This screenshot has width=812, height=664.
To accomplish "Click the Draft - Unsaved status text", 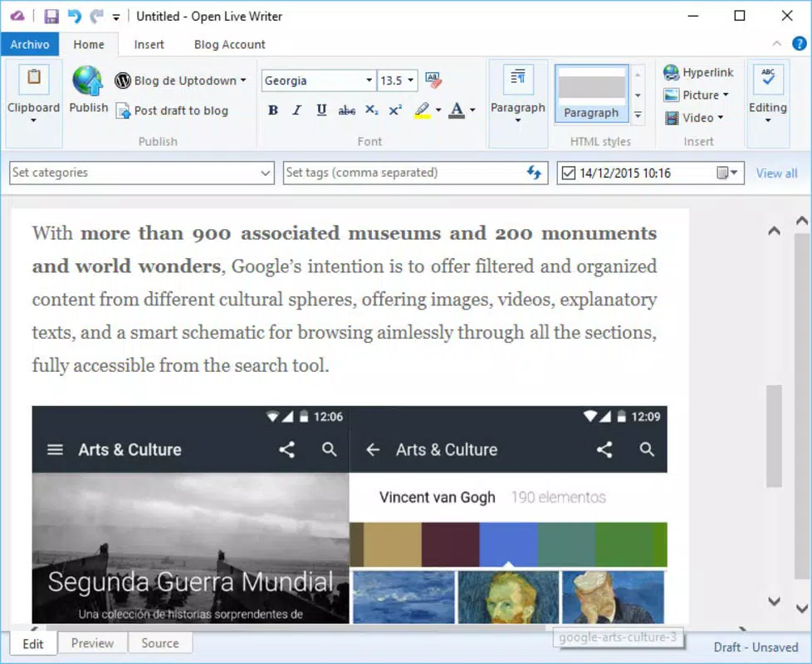I will pos(756,647).
